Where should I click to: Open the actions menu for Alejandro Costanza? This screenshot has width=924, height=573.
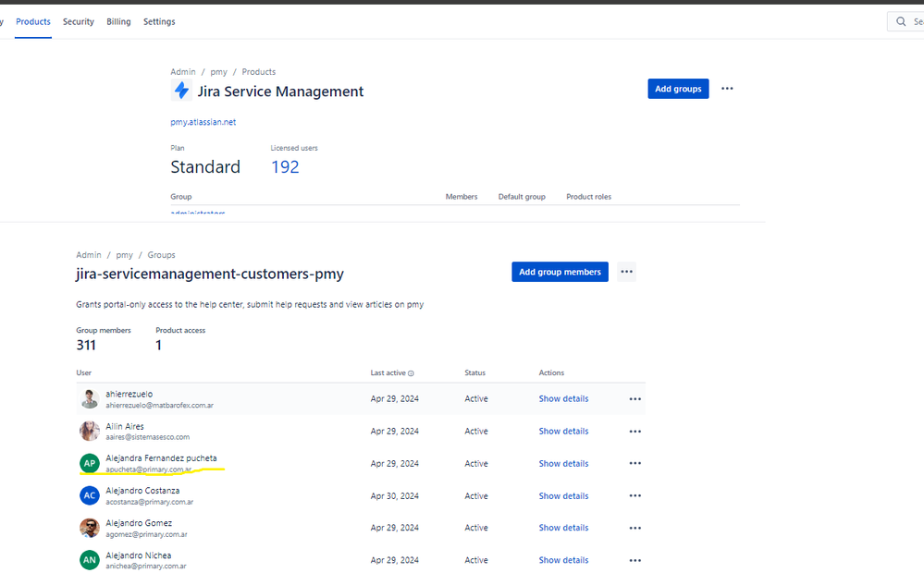[634, 496]
